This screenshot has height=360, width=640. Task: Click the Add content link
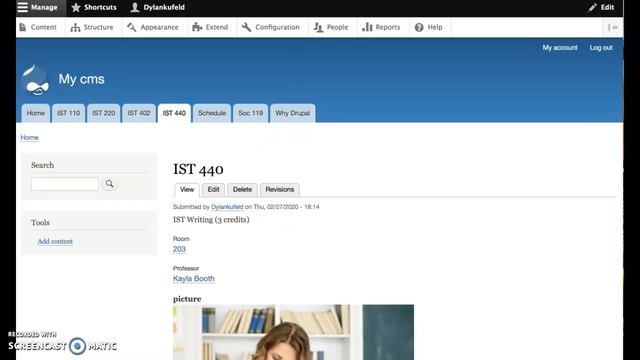click(55, 241)
